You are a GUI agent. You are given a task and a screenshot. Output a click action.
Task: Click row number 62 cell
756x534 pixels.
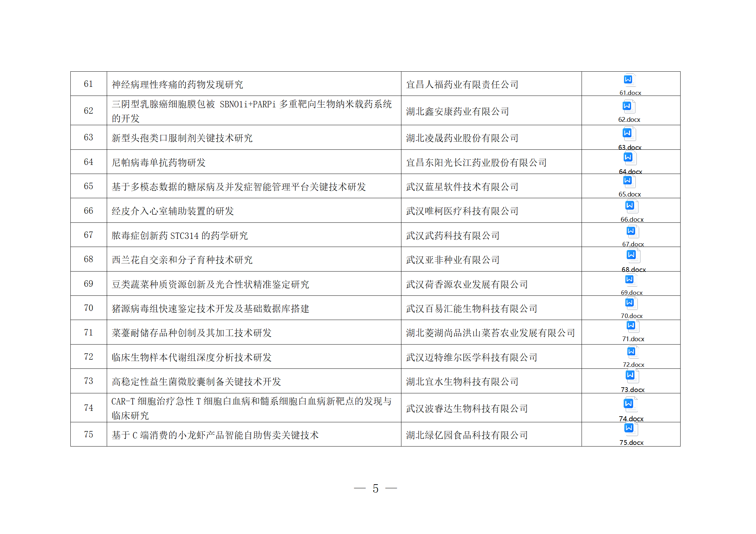pyautogui.click(x=89, y=111)
